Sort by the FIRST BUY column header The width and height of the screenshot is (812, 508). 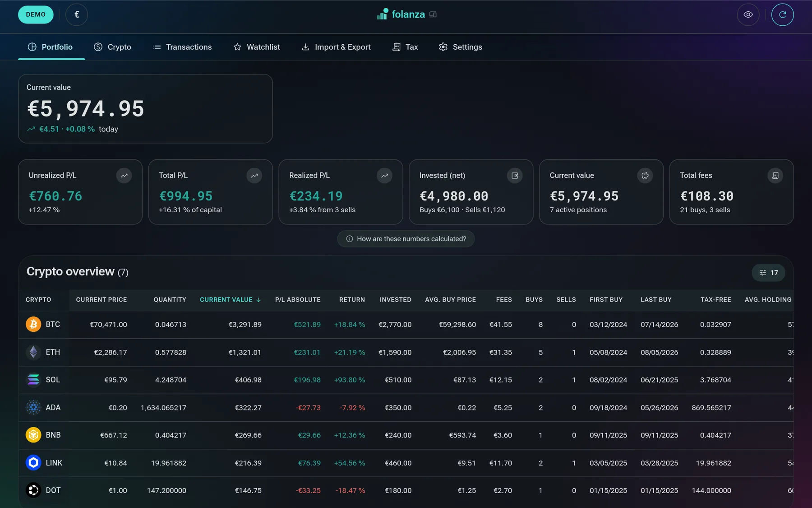point(606,300)
